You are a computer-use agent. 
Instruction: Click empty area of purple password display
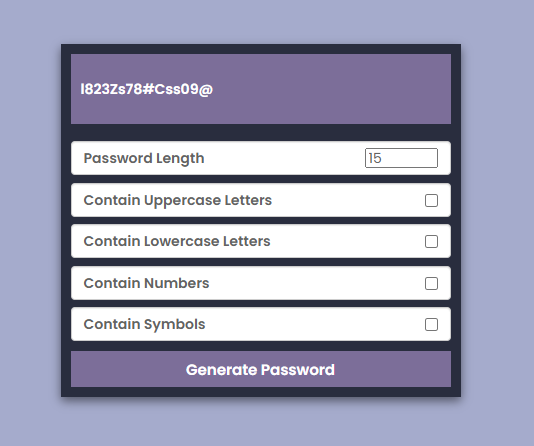point(334,89)
